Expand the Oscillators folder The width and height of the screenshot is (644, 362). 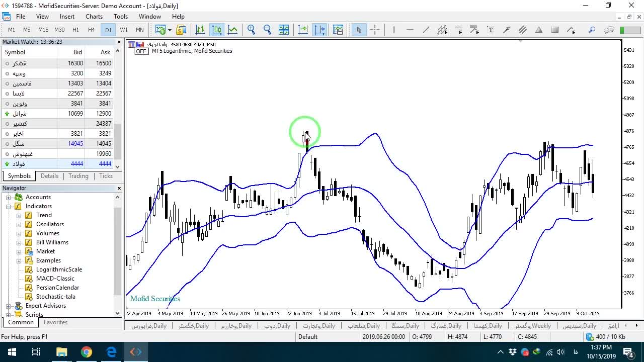coord(19,224)
